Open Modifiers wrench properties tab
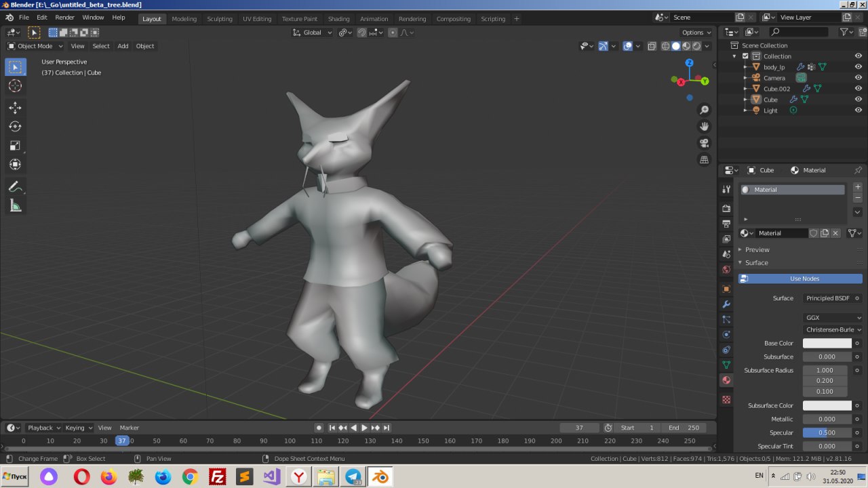 coord(726,304)
